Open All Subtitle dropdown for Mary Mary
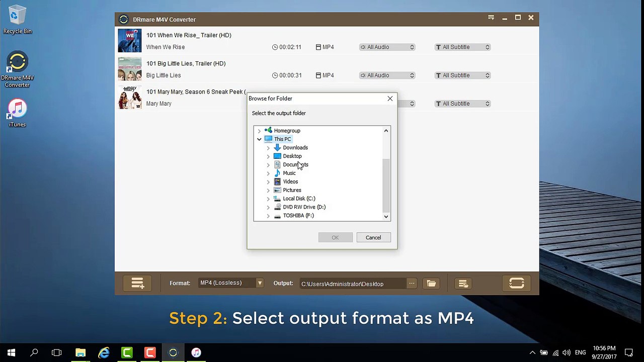The height and width of the screenshot is (362, 644). point(462,104)
